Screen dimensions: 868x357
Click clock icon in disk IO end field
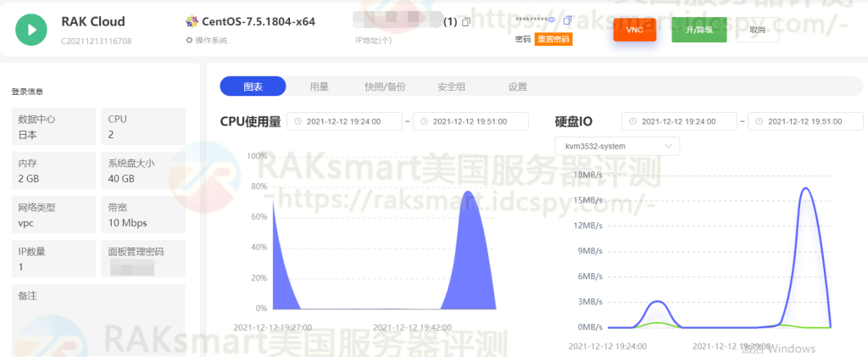(759, 122)
